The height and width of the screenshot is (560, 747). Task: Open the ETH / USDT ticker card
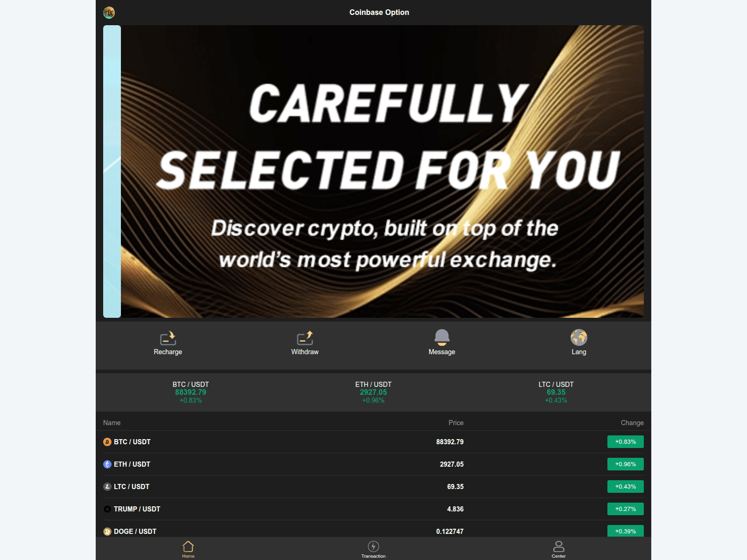pos(373,392)
